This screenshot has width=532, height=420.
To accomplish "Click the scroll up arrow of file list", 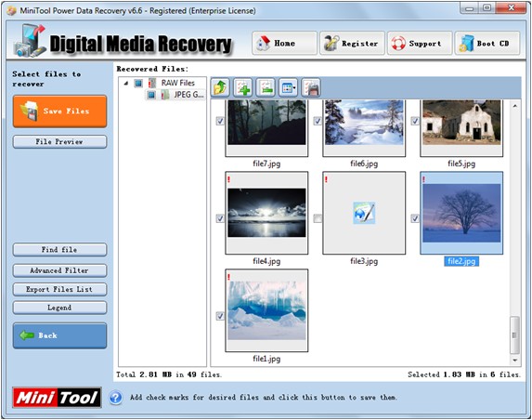I will [x=514, y=106].
